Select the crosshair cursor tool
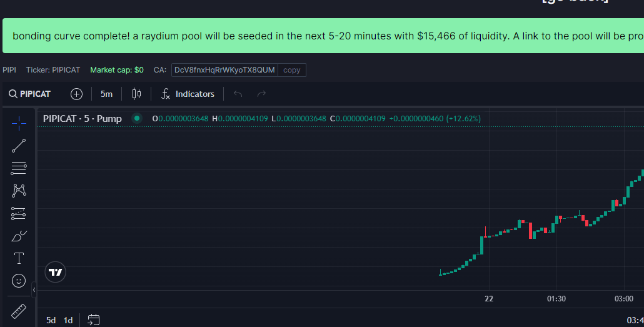The height and width of the screenshot is (327, 644). 19,123
